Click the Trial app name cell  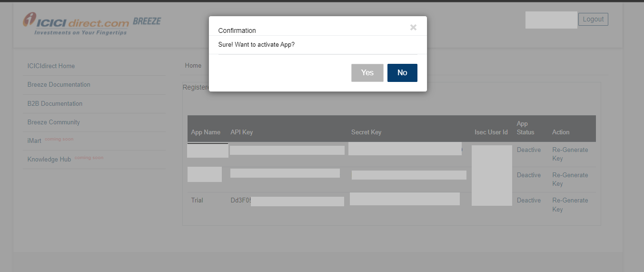pyautogui.click(x=197, y=201)
